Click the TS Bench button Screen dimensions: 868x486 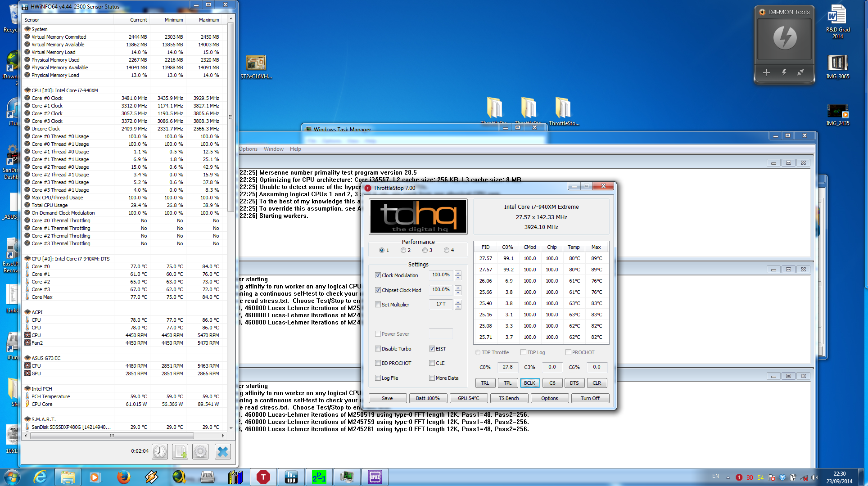(x=509, y=398)
